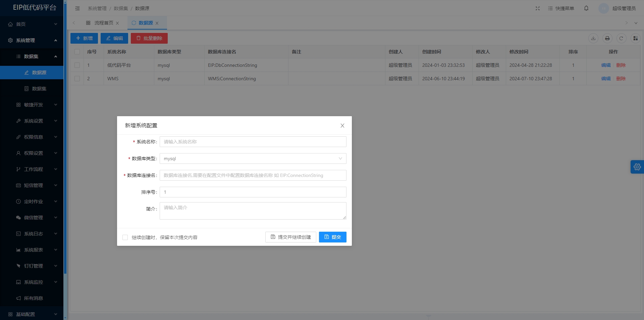644x320 pixels.
Task: Expand 工作流程 sidebar menu
Action: (32, 169)
